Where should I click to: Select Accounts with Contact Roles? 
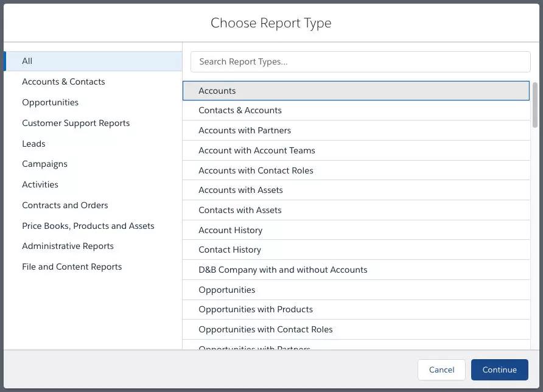[x=256, y=170]
